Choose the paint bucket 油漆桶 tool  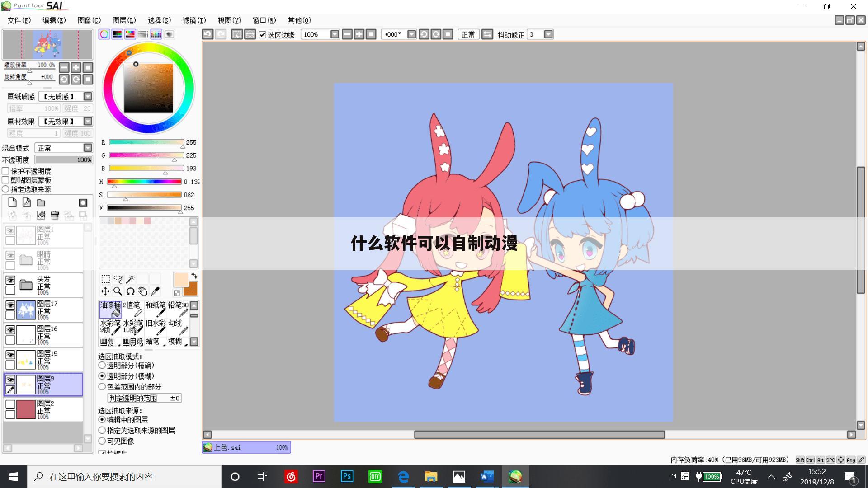point(110,310)
